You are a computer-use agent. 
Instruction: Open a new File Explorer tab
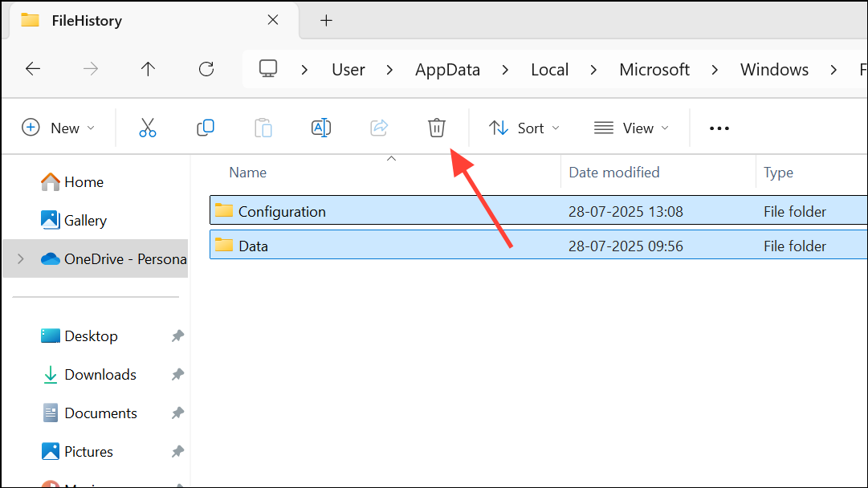pos(326,21)
